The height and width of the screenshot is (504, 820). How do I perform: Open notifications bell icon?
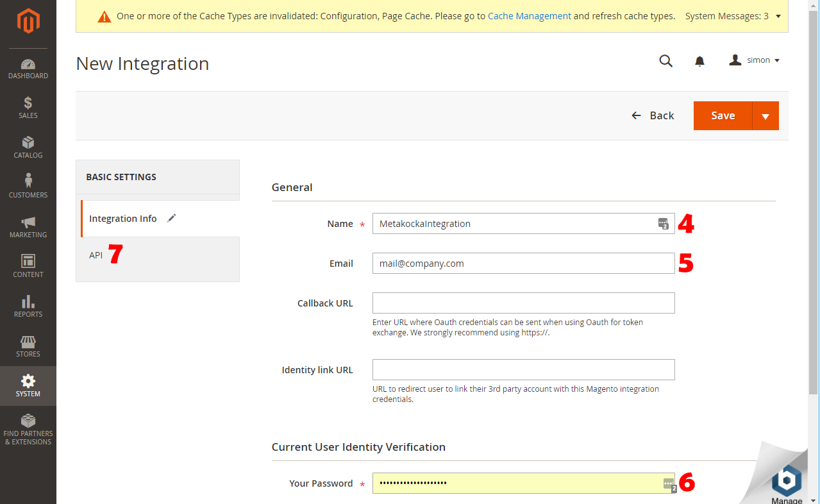(x=699, y=61)
